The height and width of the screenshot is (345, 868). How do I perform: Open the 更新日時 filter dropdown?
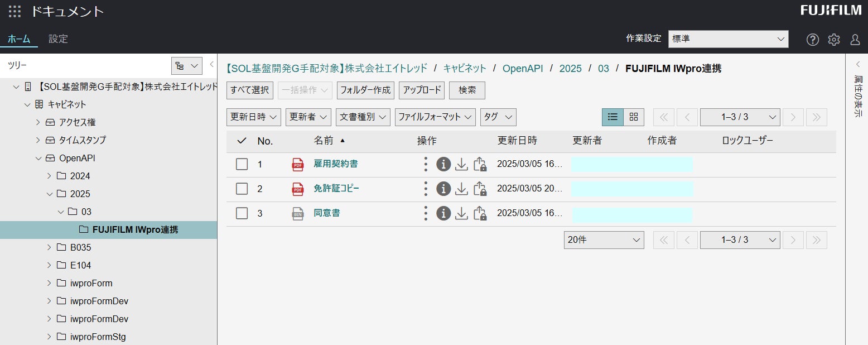(x=254, y=117)
